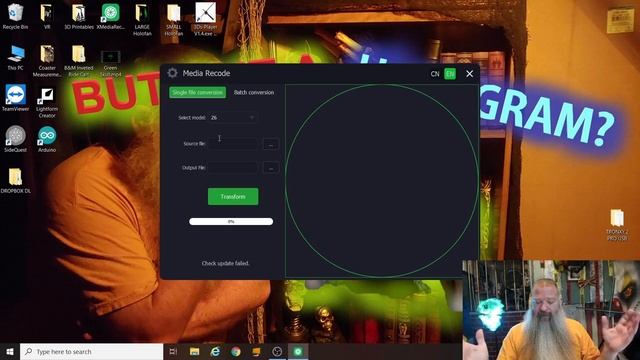This screenshot has width=640, height=360.
Task: Open the Recycle Bin desktop icon
Action: [16, 17]
